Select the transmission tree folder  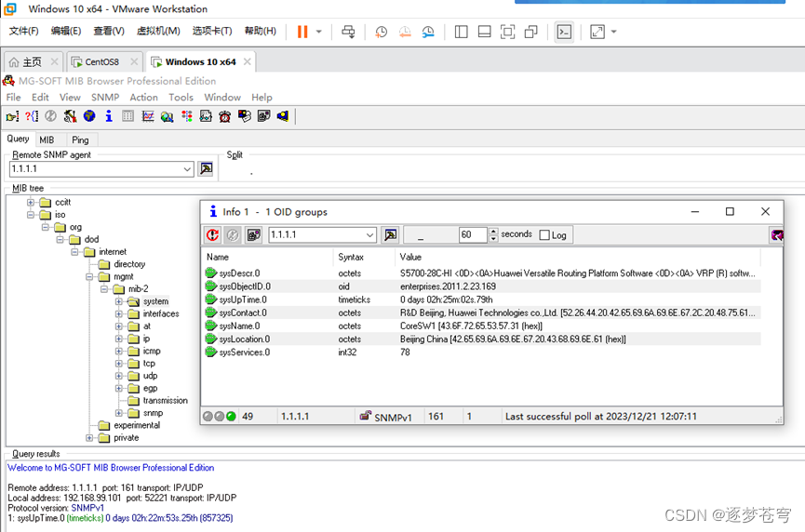[166, 401]
